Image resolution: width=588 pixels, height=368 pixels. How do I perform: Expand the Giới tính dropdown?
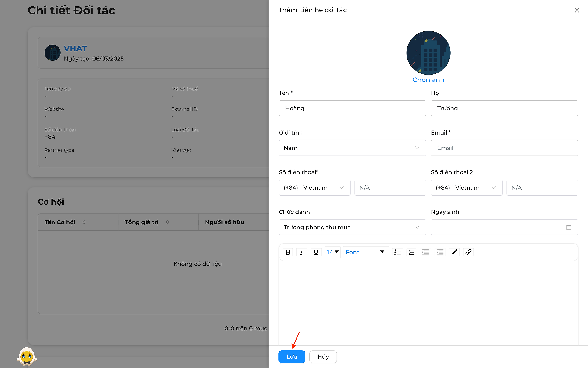[352, 148]
